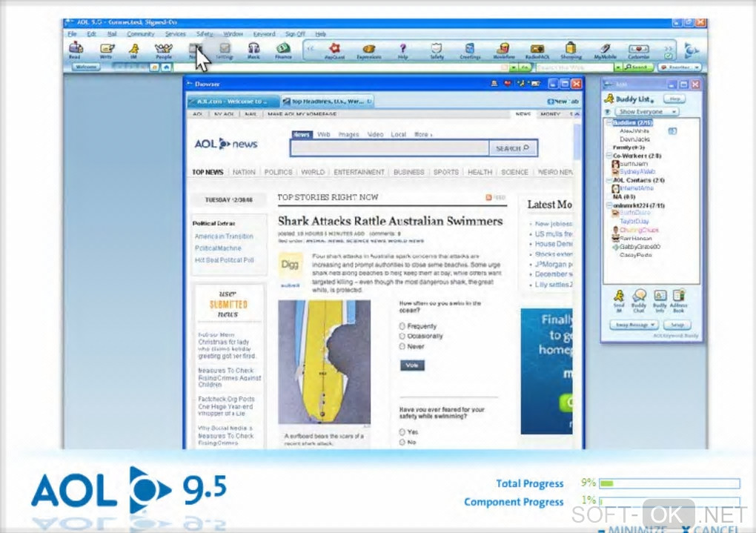
Task: Select Yes for the safety poll
Action: (x=402, y=431)
